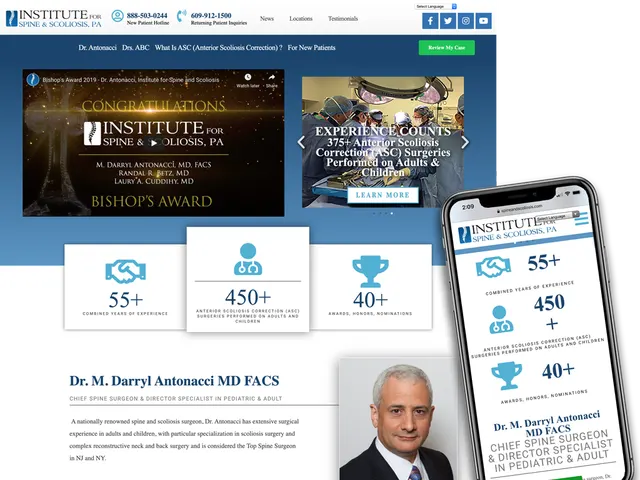Open the YouTube social icon
The image size is (640, 480).
483,21
